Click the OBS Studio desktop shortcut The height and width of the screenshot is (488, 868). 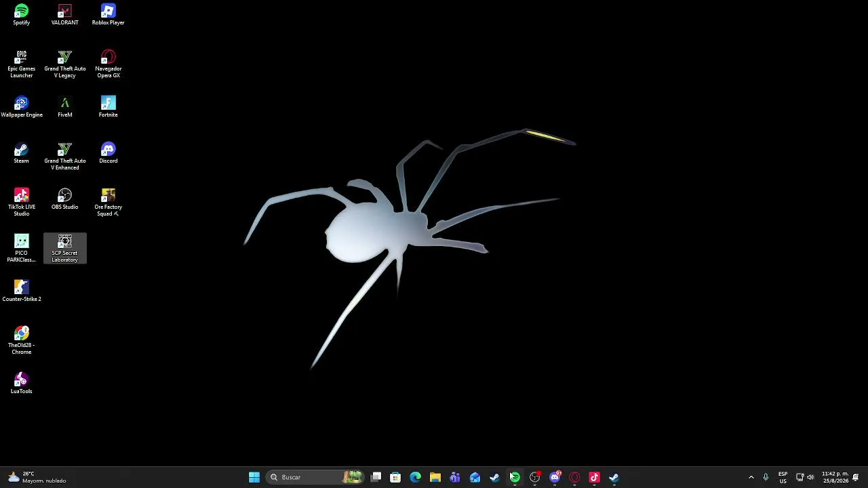pos(64,199)
